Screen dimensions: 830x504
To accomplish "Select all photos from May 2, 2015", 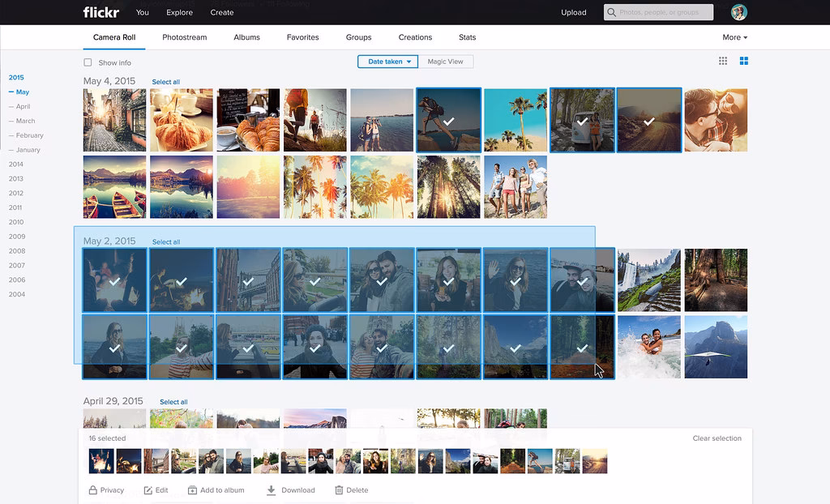I will pos(165,241).
